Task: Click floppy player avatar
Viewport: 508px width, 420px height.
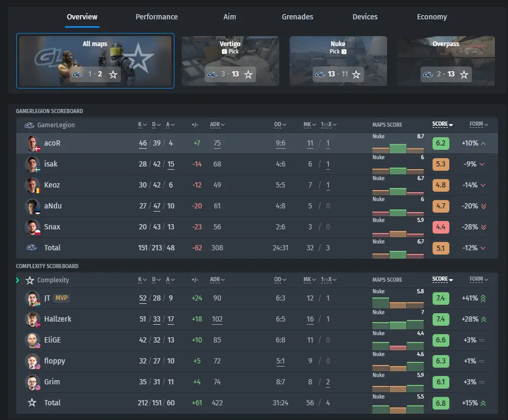Action: 32,361
